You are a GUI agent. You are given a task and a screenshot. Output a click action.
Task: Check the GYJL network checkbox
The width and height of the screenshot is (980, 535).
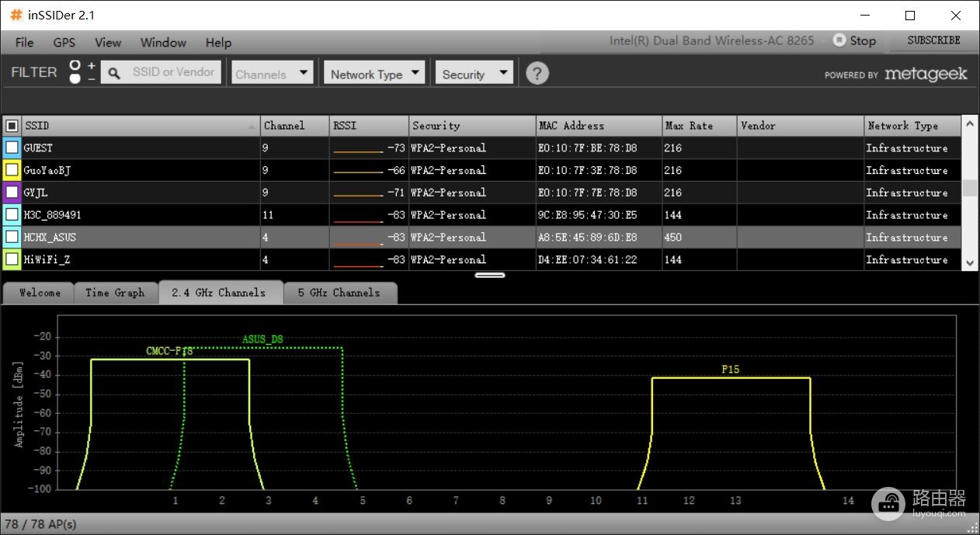[x=12, y=192]
